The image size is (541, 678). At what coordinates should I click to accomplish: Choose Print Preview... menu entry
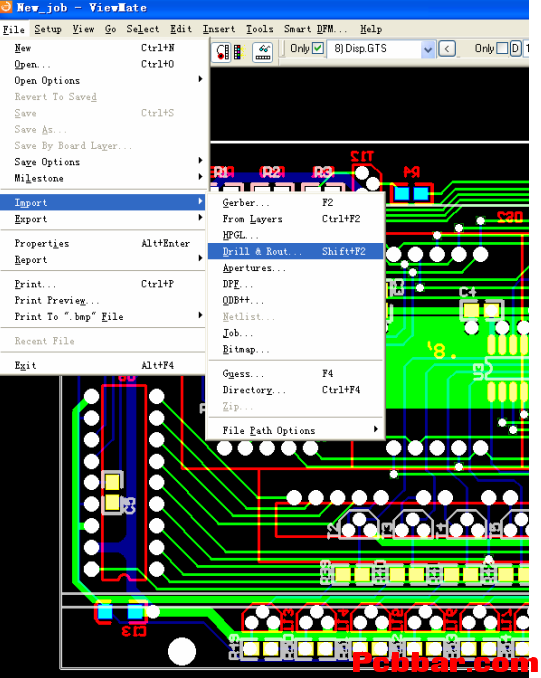102,300
